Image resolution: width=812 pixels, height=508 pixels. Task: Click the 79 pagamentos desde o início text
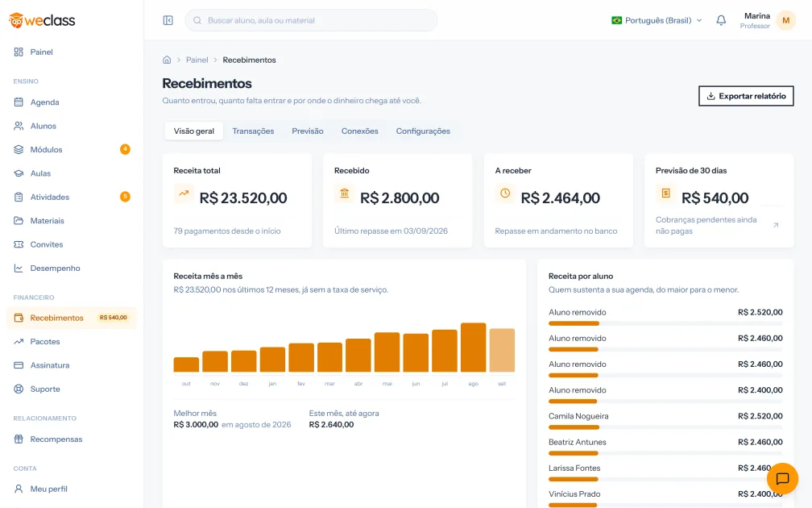(227, 231)
